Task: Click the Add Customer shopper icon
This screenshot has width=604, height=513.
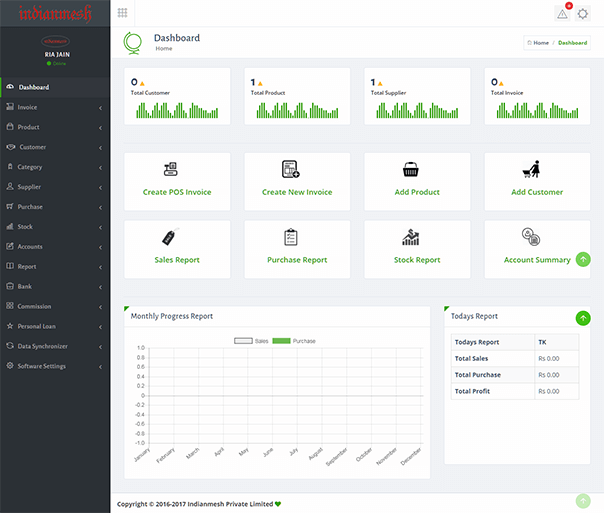Action: (x=532, y=169)
